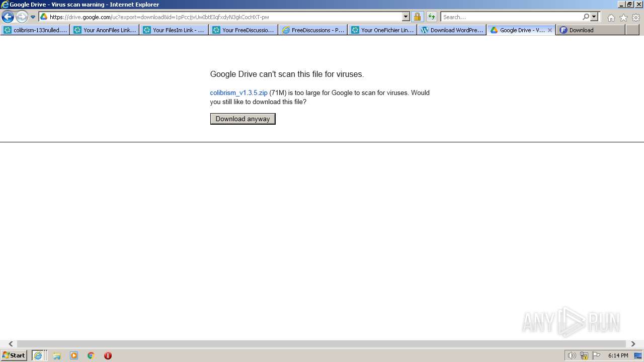
Task: Close the Google Drive tab
Action: pyautogui.click(x=550, y=30)
